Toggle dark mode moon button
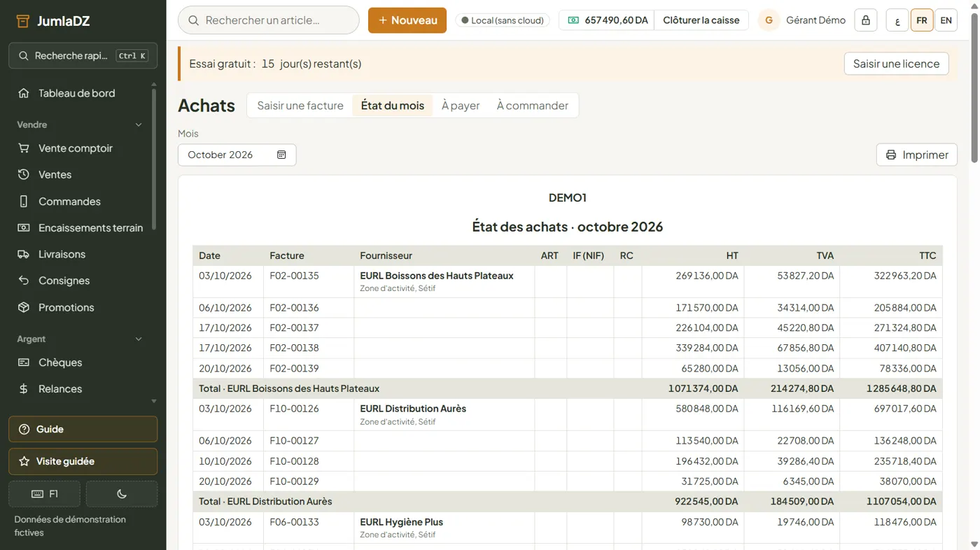This screenshot has width=980, height=550. (x=122, y=494)
